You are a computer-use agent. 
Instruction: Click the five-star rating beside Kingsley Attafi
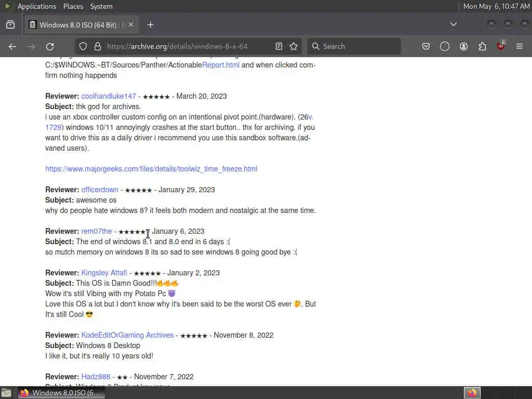click(147, 273)
